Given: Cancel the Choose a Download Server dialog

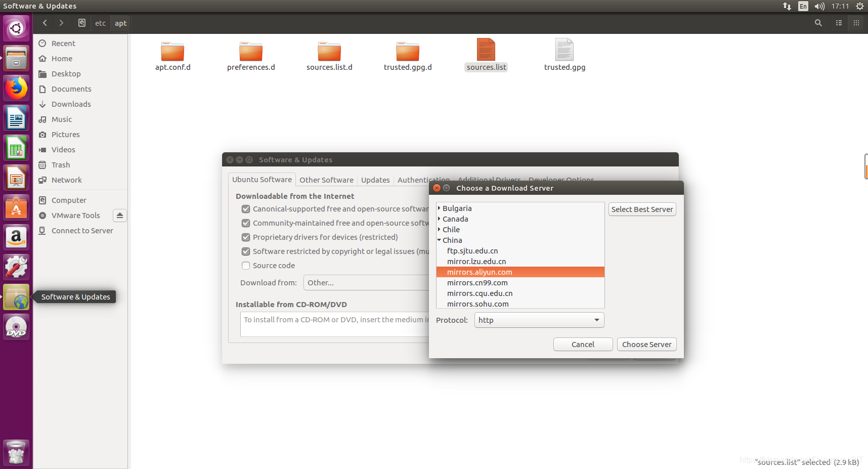Looking at the screenshot, I should pyautogui.click(x=583, y=345).
